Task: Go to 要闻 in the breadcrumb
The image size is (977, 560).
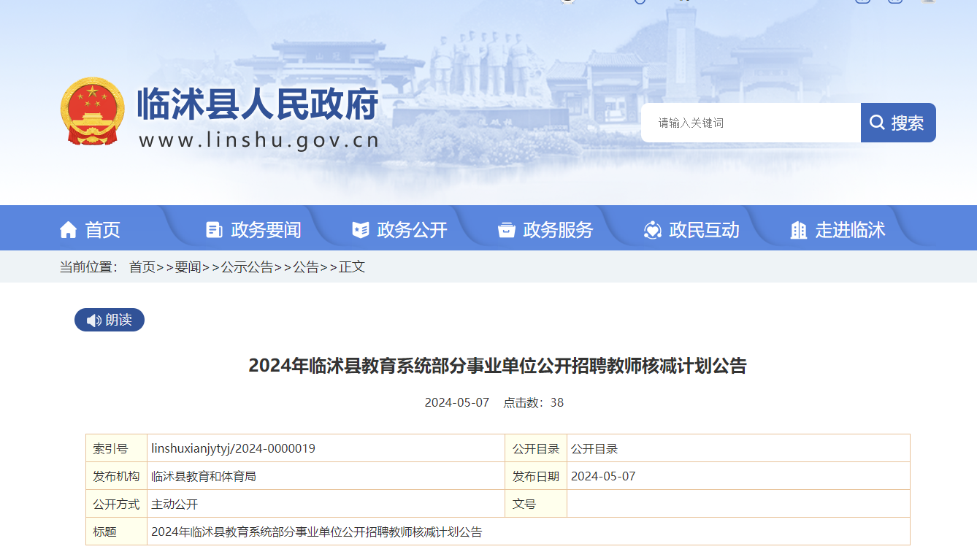Action: click(188, 267)
